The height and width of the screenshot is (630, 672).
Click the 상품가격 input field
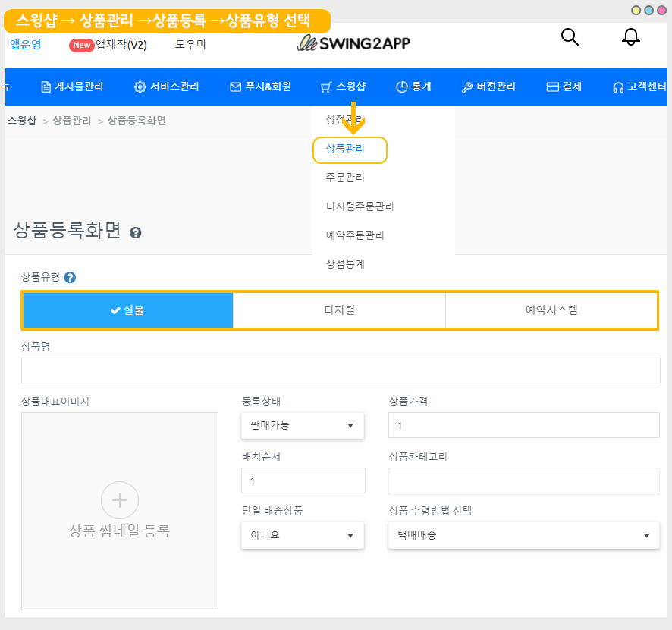[x=523, y=425]
